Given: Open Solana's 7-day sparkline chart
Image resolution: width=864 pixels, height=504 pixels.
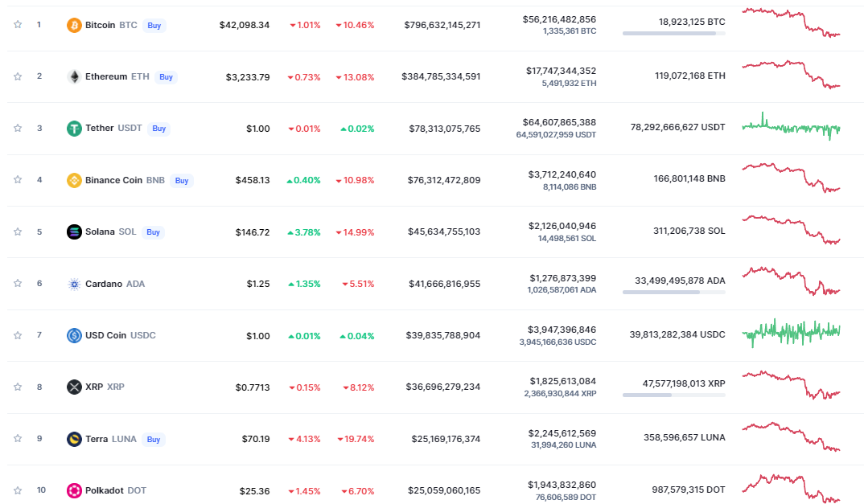Looking at the screenshot, I should [792, 230].
